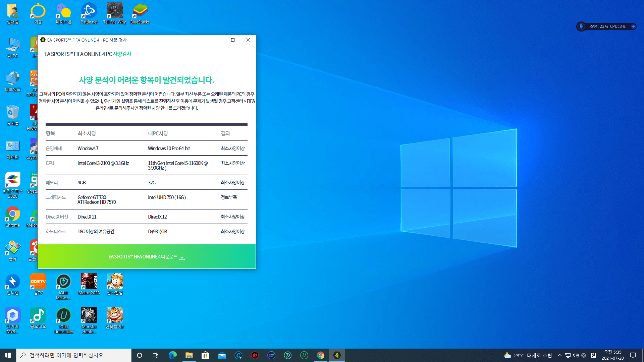Click the taskbar search input box
The image size is (644, 362).
coord(74,355)
